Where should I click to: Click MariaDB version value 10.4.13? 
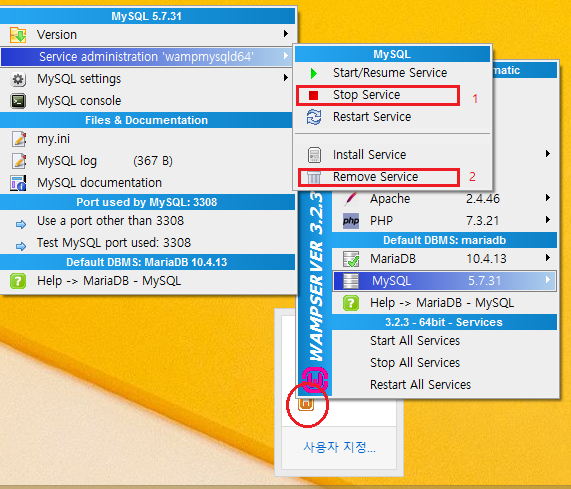pyautogui.click(x=487, y=259)
